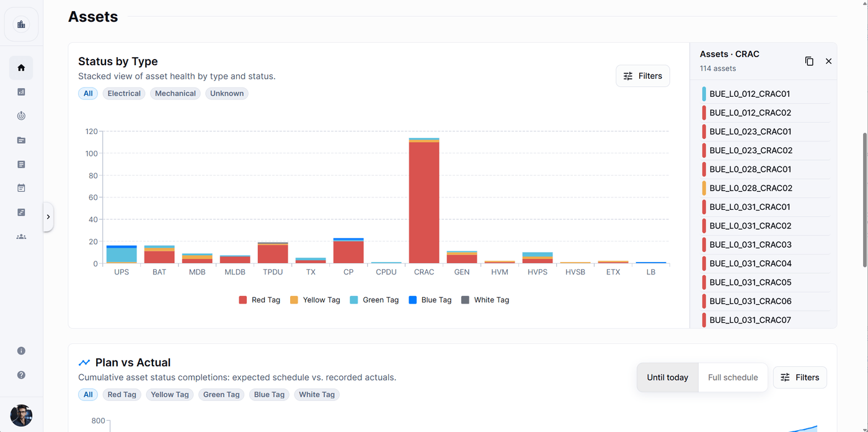
Task: Open asset BUE_L0_012_CRAC01
Action: click(x=765, y=94)
